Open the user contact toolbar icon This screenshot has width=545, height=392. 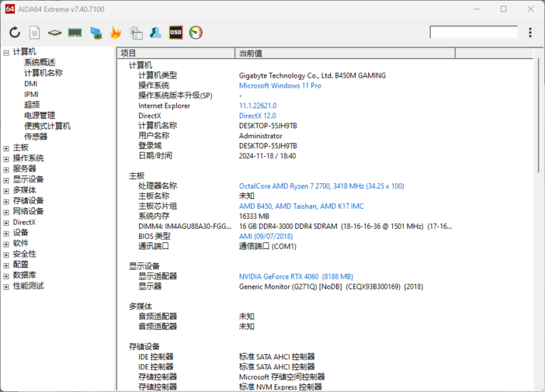(x=156, y=33)
